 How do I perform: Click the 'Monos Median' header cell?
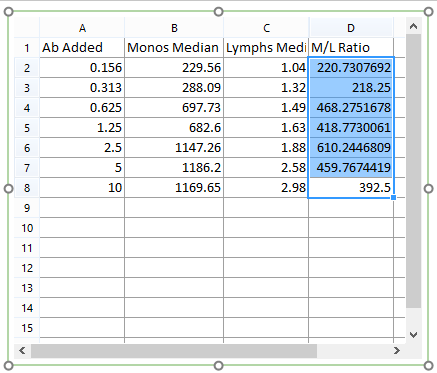[174, 48]
